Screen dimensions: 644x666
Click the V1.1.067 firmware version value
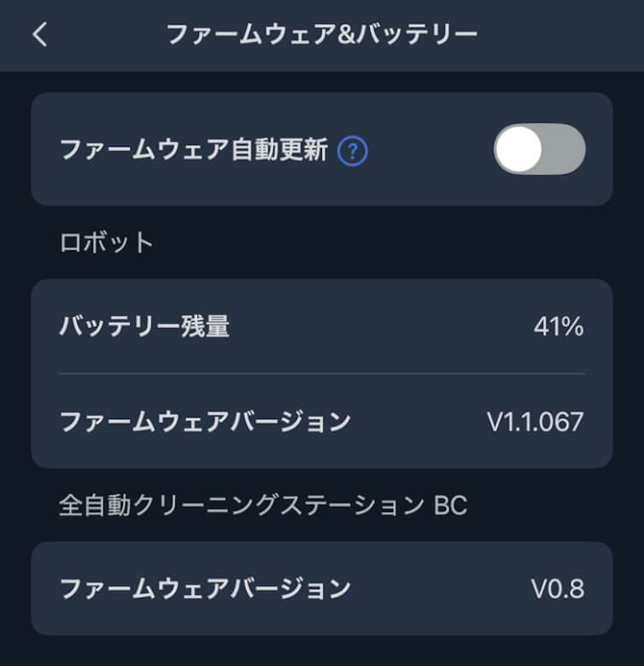coord(536,421)
